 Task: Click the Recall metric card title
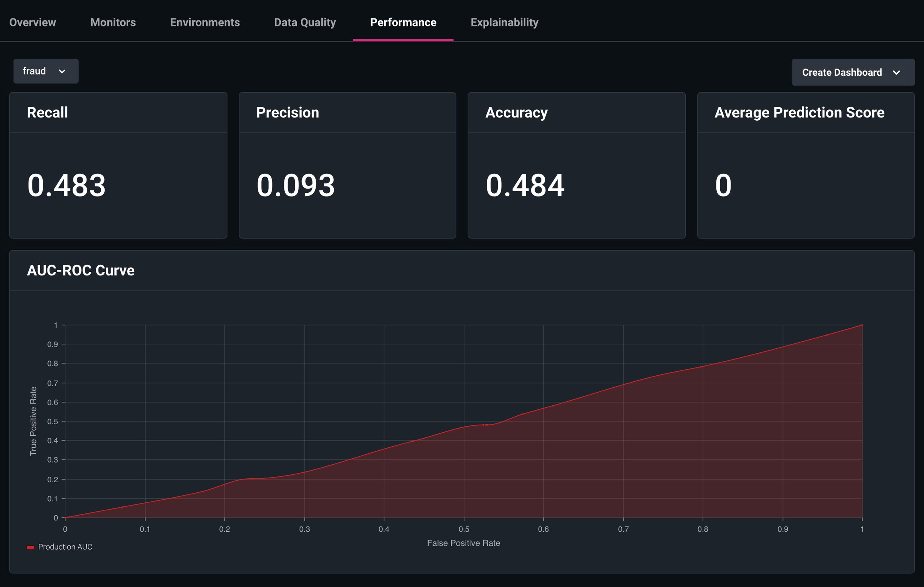click(47, 113)
